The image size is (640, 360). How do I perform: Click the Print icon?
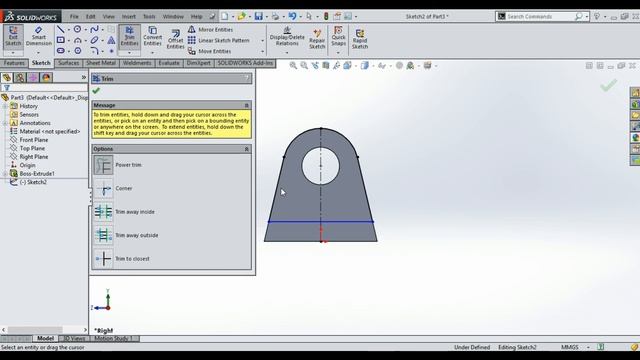coord(276,16)
